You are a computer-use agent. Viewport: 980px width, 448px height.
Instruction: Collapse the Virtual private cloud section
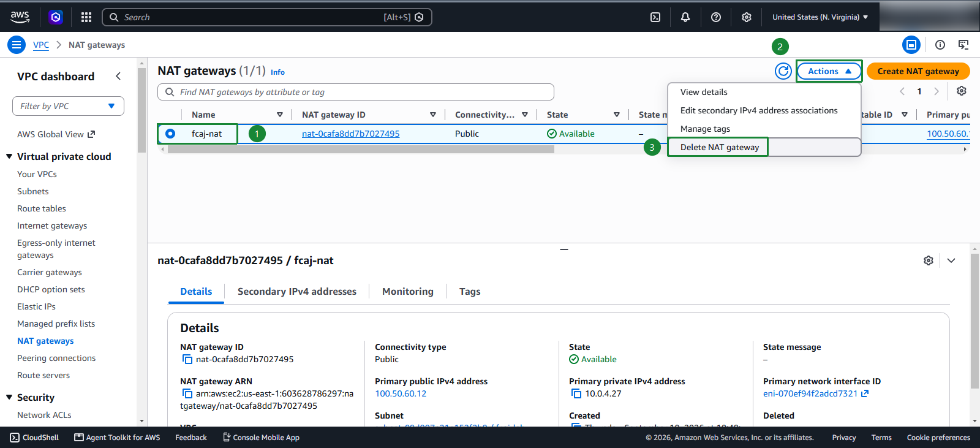pos(9,156)
